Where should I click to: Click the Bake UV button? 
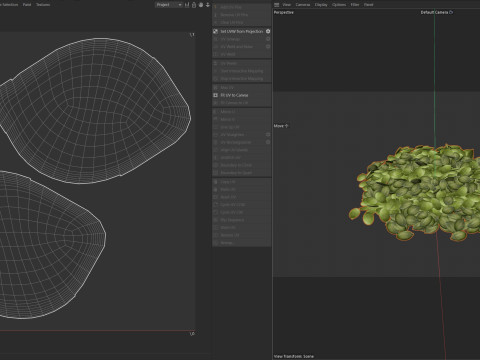click(242, 197)
